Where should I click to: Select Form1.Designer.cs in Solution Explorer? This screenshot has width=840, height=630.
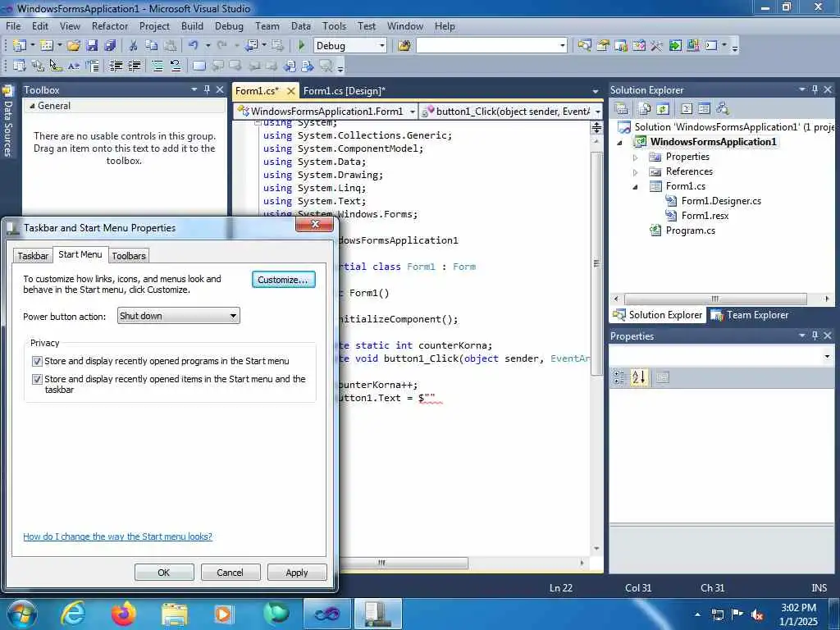click(721, 201)
